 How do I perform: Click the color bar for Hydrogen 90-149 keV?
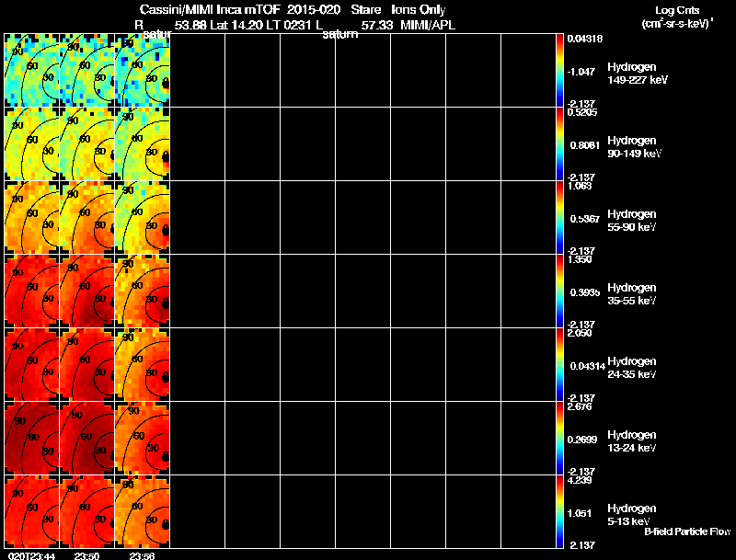point(559,143)
